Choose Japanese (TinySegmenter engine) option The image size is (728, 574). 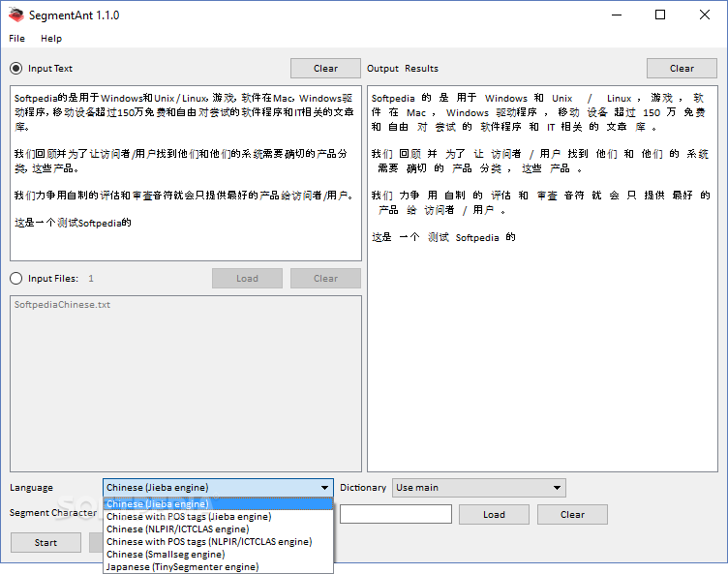pyautogui.click(x=218, y=566)
